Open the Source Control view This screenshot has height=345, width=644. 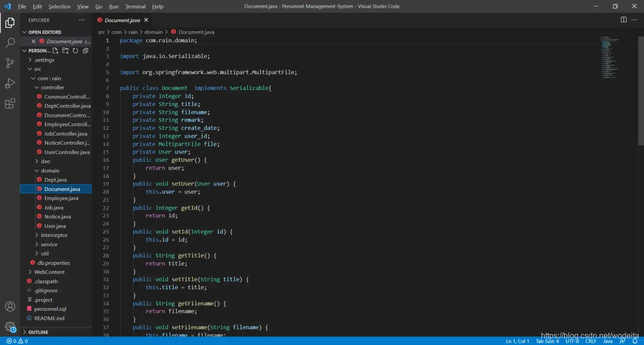[10, 63]
